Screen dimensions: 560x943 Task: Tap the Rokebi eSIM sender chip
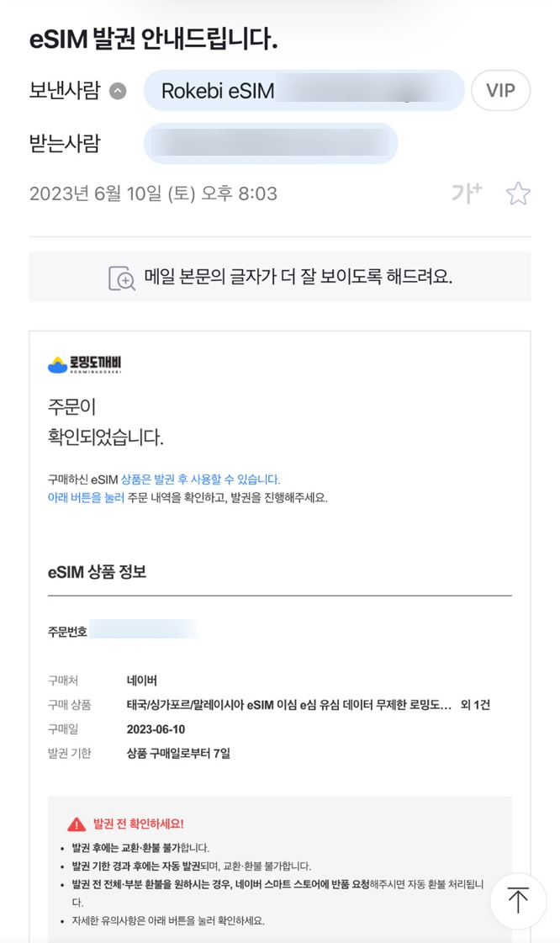click(x=304, y=91)
